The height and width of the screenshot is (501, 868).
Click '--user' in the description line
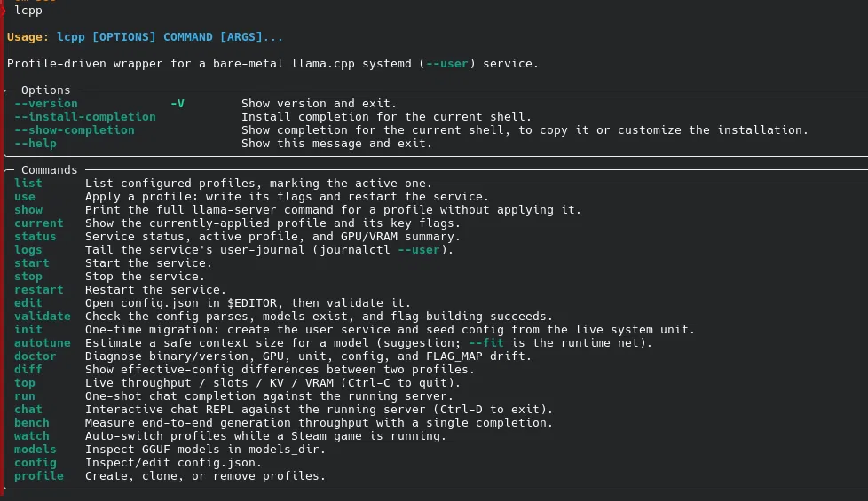(x=447, y=64)
